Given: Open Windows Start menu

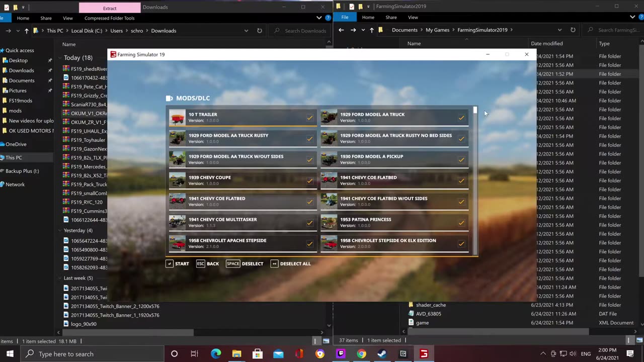Looking at the screenshot, I should (x=10, y=354).
